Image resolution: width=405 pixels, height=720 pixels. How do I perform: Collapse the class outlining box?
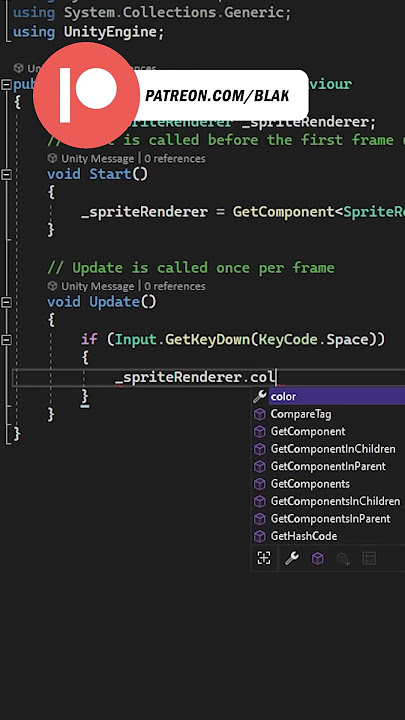click(x=6, y=84)
